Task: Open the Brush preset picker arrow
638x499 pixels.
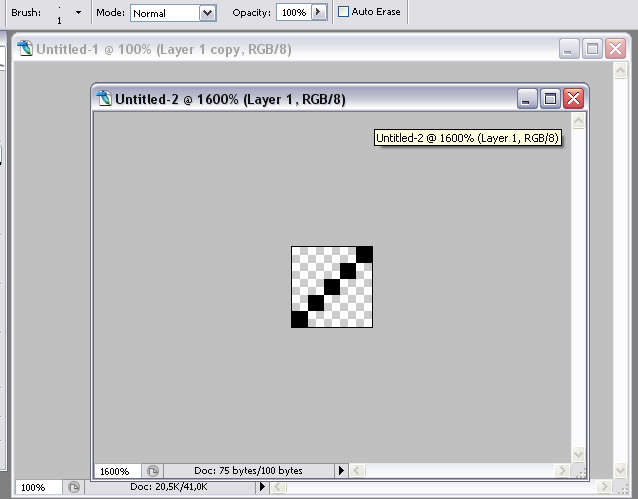Action: pyautogui.click(x=79, y=13)
